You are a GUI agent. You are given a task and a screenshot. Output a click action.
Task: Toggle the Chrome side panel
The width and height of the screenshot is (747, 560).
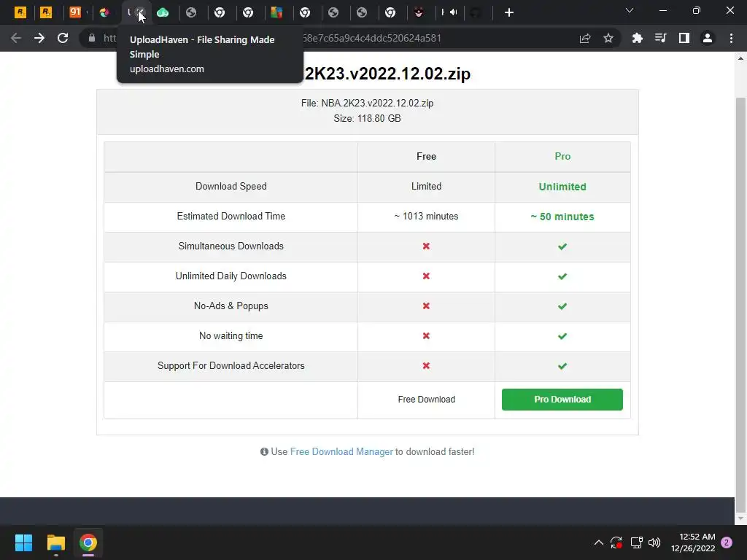click(684, 38)
